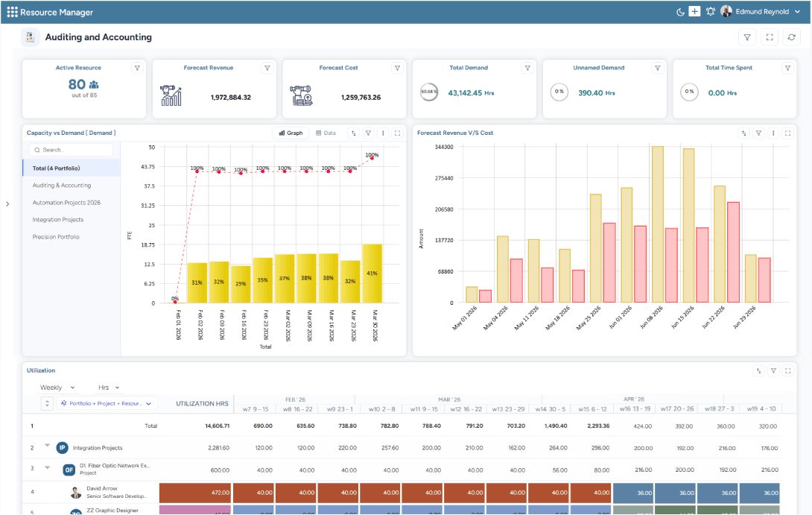The width and height of the screenshot is (812, 515).
Task: Toggle dark mode moon icon
Action: (680, 12)
